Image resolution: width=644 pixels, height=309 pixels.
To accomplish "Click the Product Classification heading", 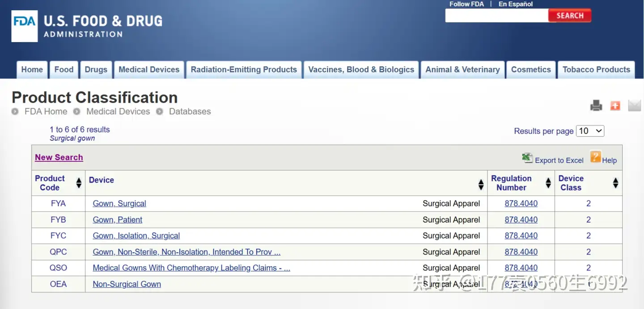I will [94, 97].
